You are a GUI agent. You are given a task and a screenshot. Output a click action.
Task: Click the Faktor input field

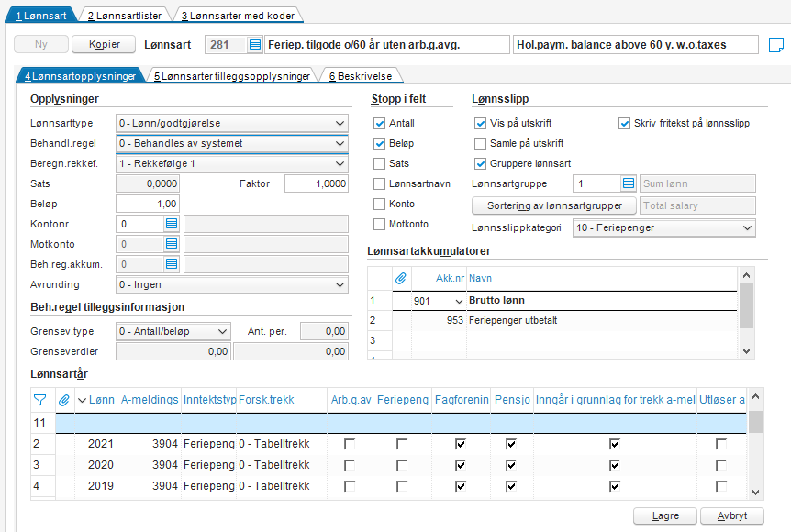[317, 183]
